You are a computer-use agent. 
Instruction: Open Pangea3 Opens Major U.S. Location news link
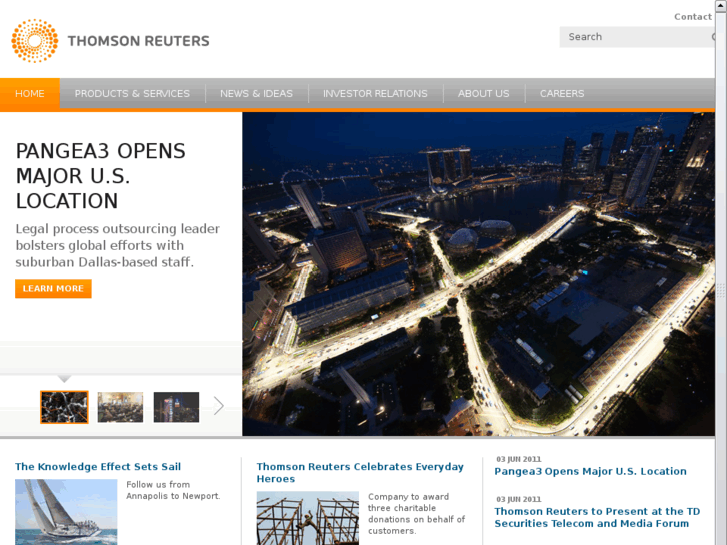(x=590, y=471)
